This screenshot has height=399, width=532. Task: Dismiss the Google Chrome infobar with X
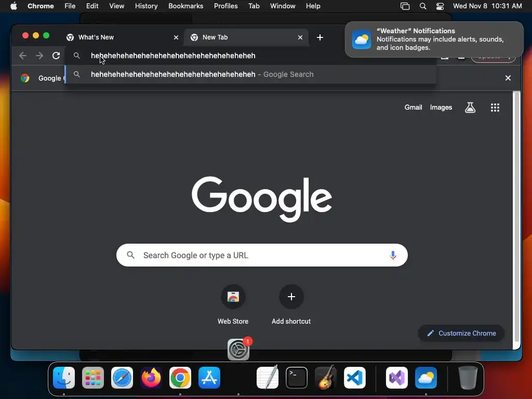pyautogui.click(x=508, y=78)
